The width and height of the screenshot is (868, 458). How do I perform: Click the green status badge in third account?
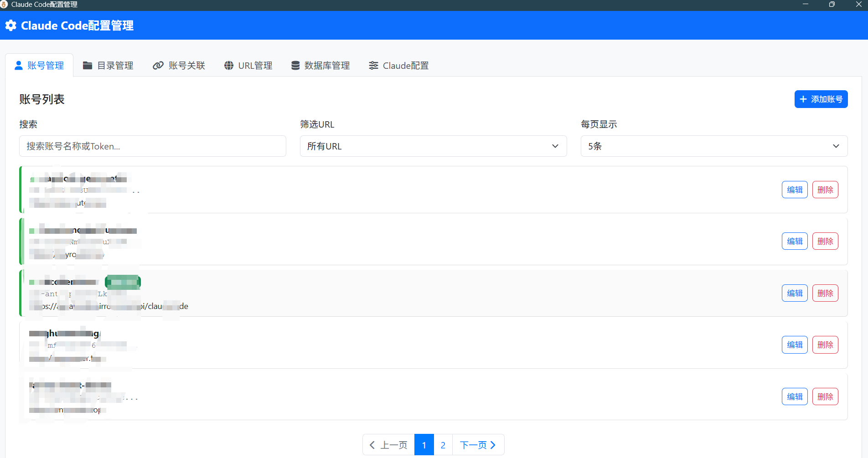[x=123, y=282]
